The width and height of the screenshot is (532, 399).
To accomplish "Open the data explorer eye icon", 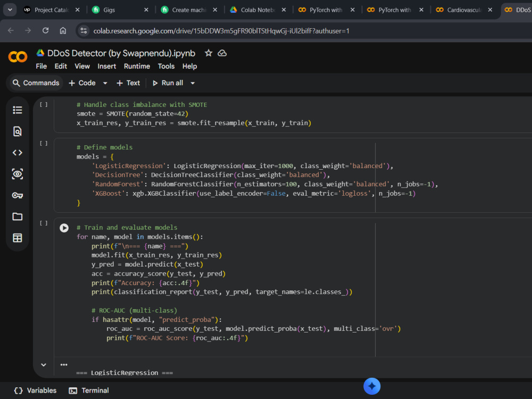I will [x=18, y=174].
